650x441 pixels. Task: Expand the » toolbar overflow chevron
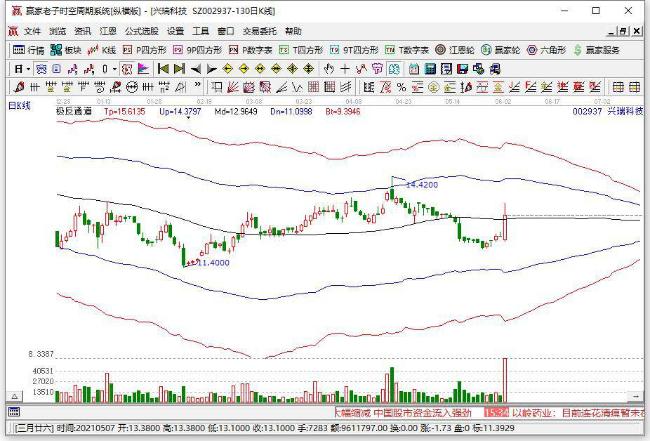click(x=197, y=85)
